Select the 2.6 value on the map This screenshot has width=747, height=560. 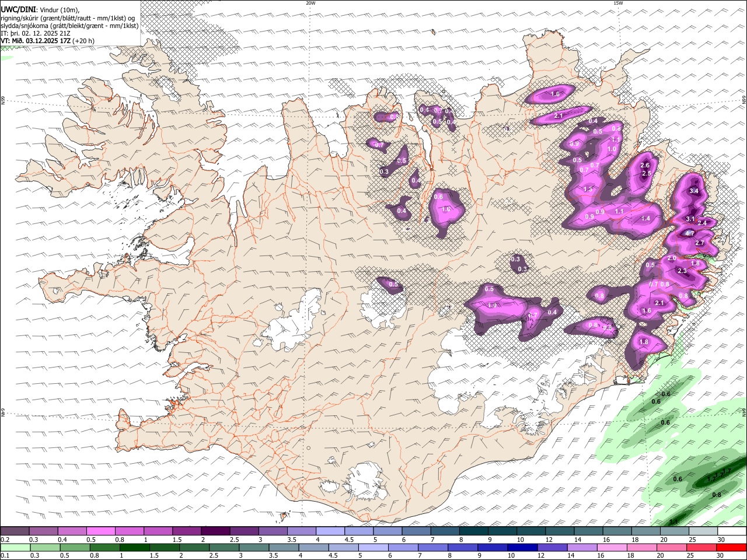[645, 166]
